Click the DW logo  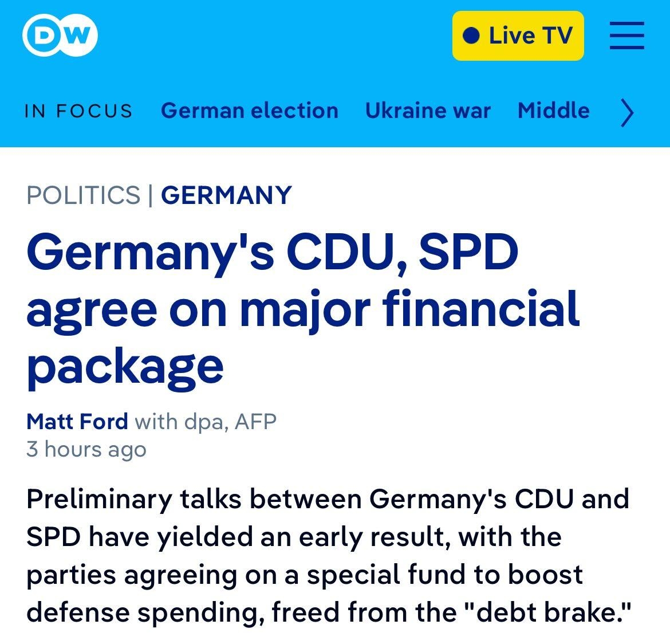click(60, 36)
